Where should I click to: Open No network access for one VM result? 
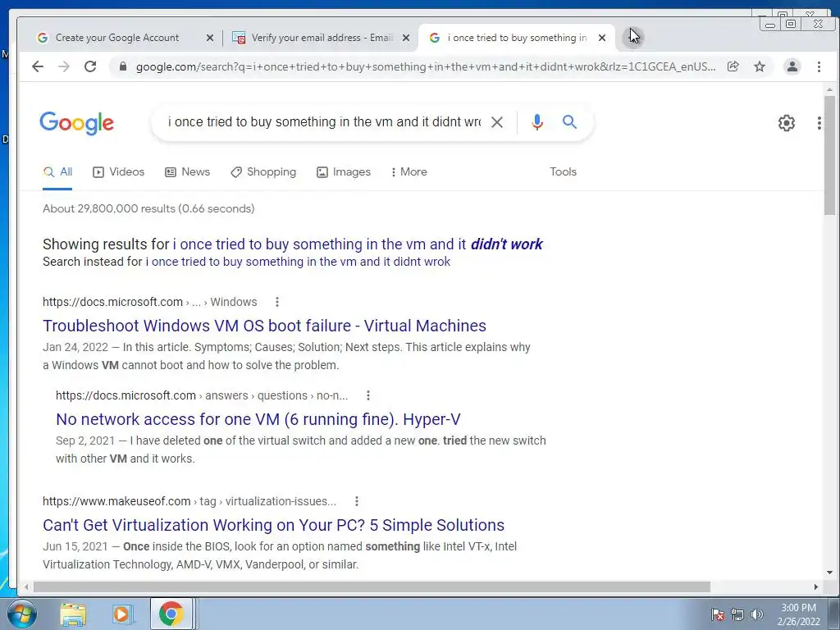click(258, 419)
